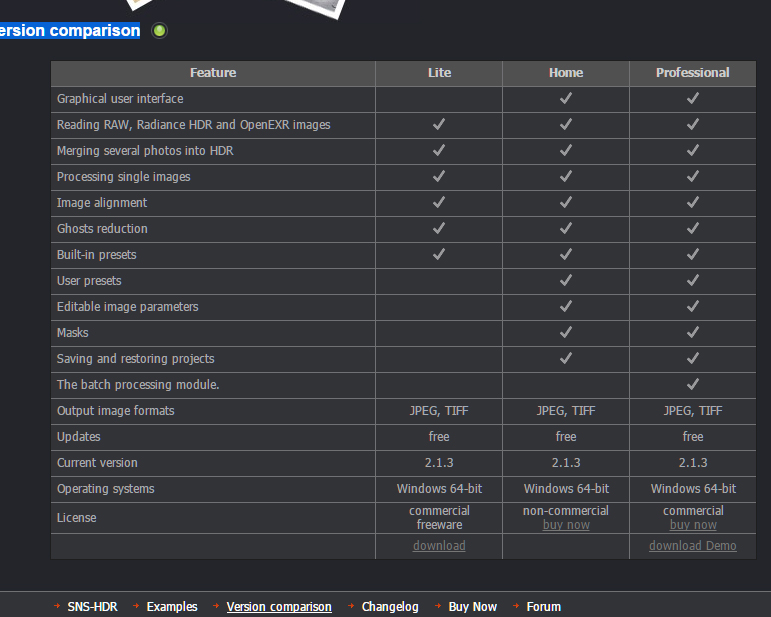Click the Feature column header

click(213, 73)
